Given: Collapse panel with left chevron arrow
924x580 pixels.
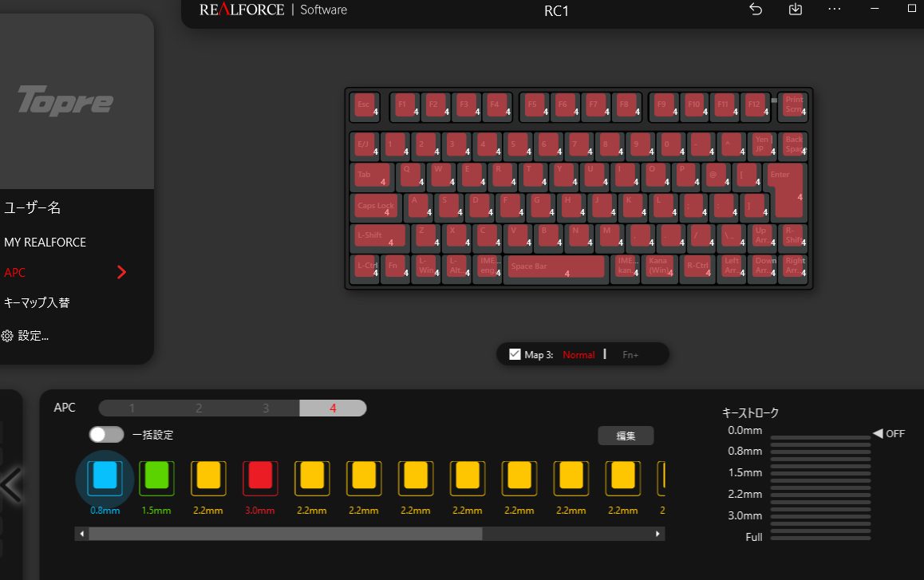Looking at the screenshot, I should [11, 485].
